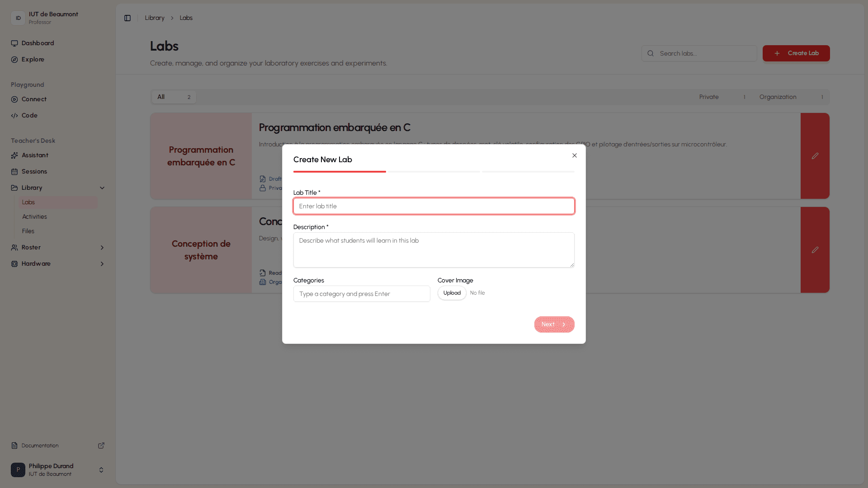The width and height of the screenshot is (868, 488).
Task: Toggle the sidebar panel icon
Action: (127, 18)
